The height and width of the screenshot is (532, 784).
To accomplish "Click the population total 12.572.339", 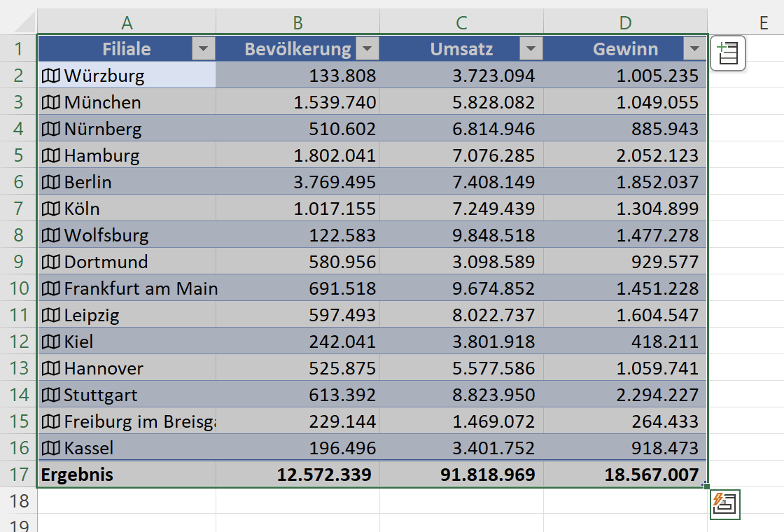I will (x=324, y=475).
